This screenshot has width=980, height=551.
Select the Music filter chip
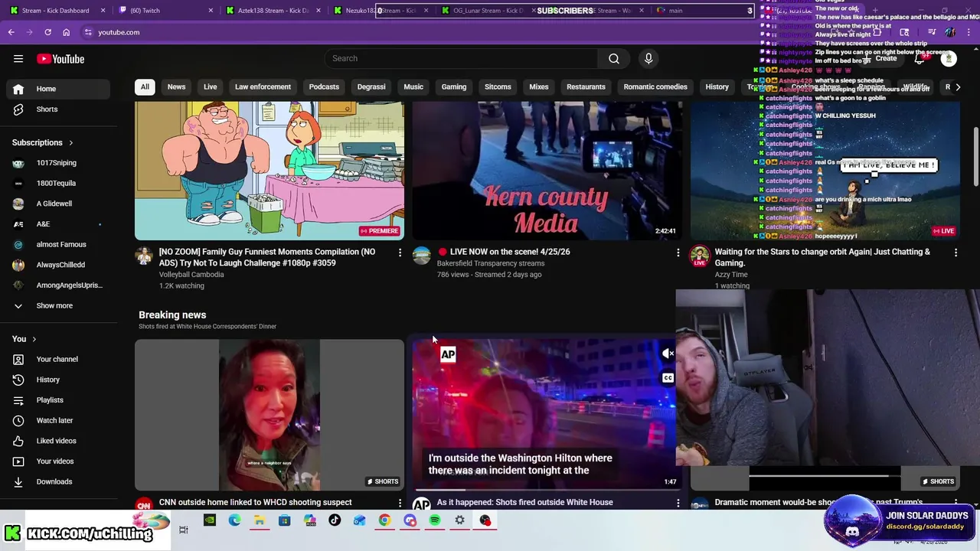[413, 87]
